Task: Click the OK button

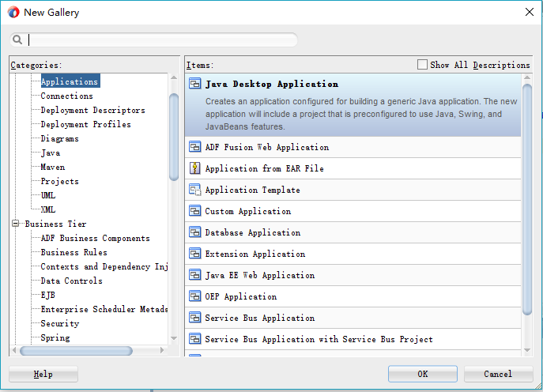Action: point(423,374)
